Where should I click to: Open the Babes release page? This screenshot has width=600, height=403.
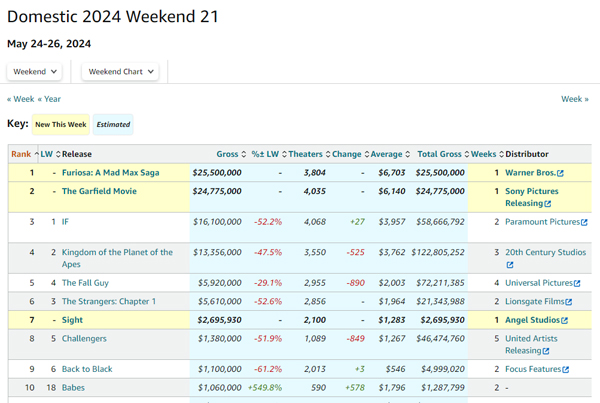coord(73,388)
